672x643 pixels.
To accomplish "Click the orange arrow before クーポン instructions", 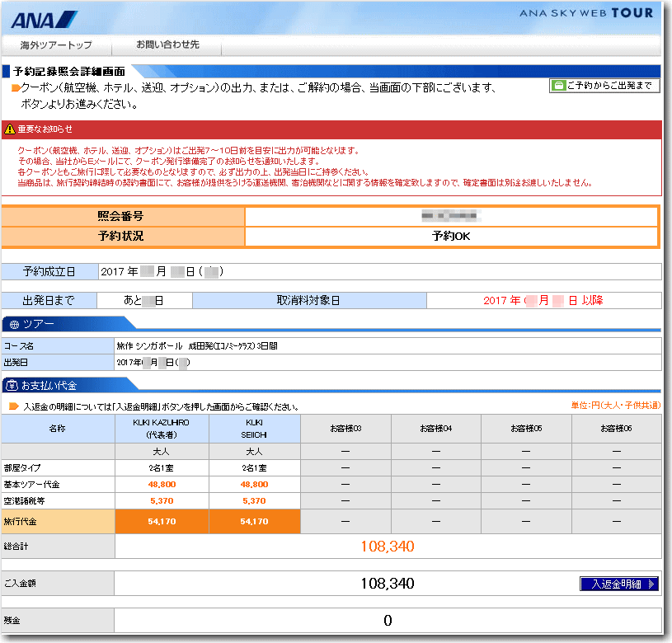I will click(x=16, y=88).
